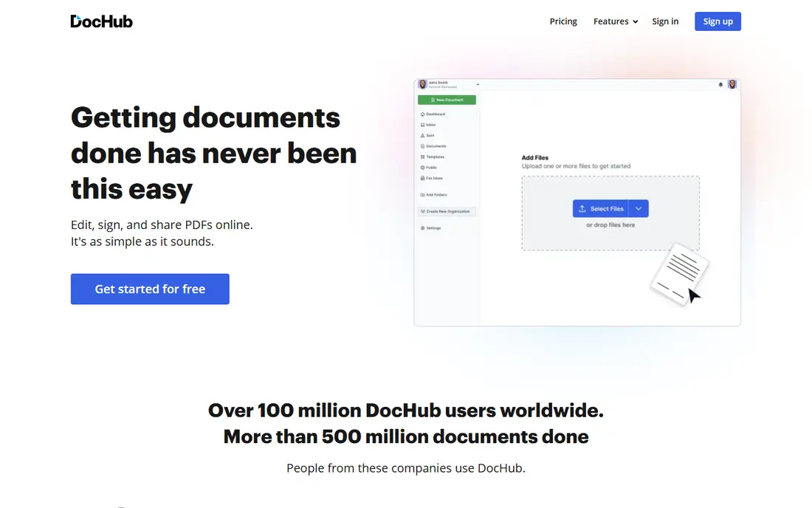Click the 'or drop files here' text
The width and height of the screenshot is (812, 508).
[x=610, y=225]
